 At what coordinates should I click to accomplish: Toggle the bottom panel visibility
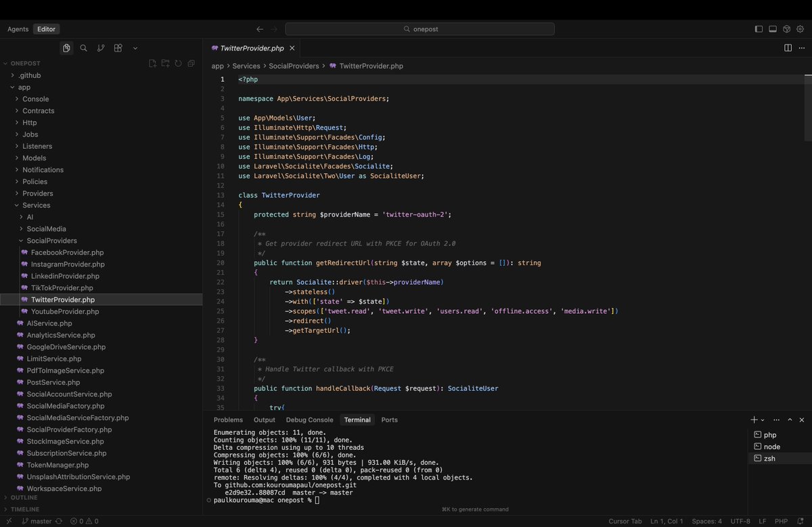(773, 29)
